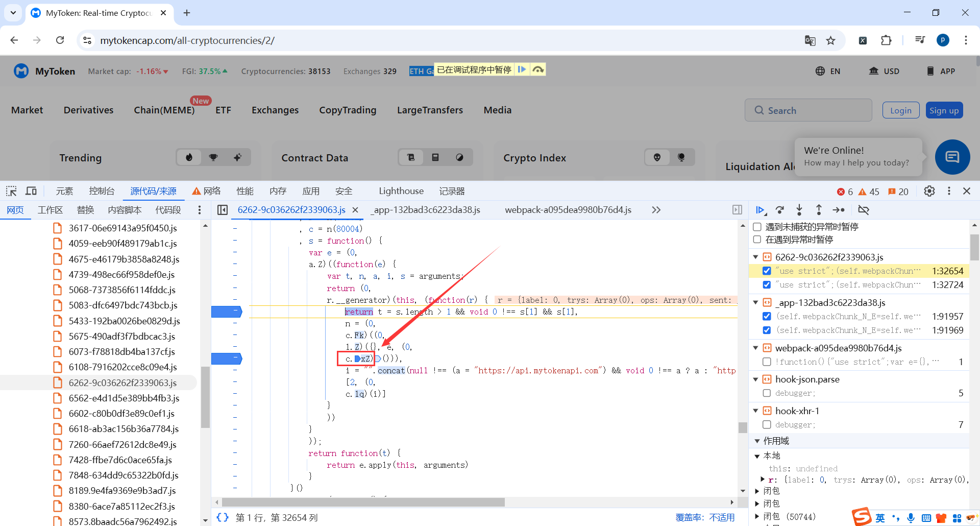Click the browser address bar URL
Viewport: 980px width, 526px height.
[187, 40]
